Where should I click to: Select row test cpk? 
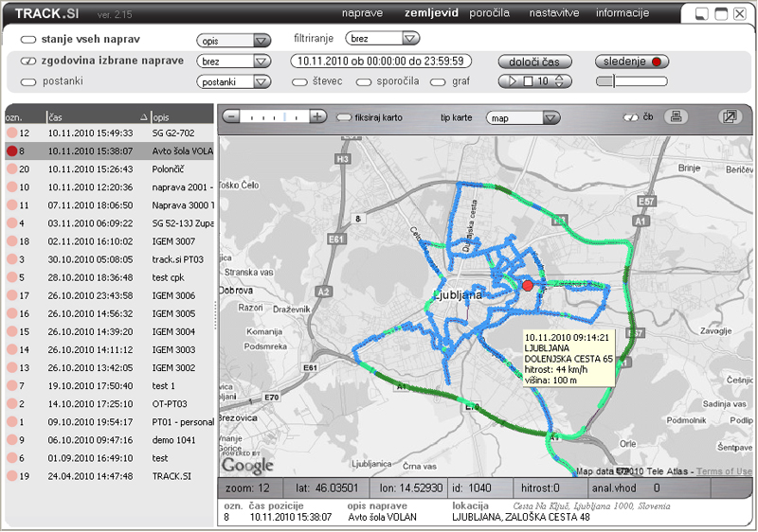109,277
